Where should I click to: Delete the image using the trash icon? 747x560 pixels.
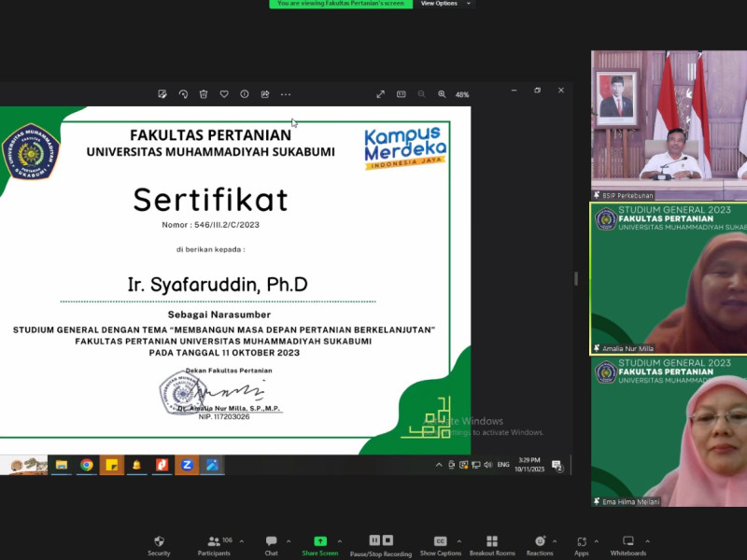204,94
